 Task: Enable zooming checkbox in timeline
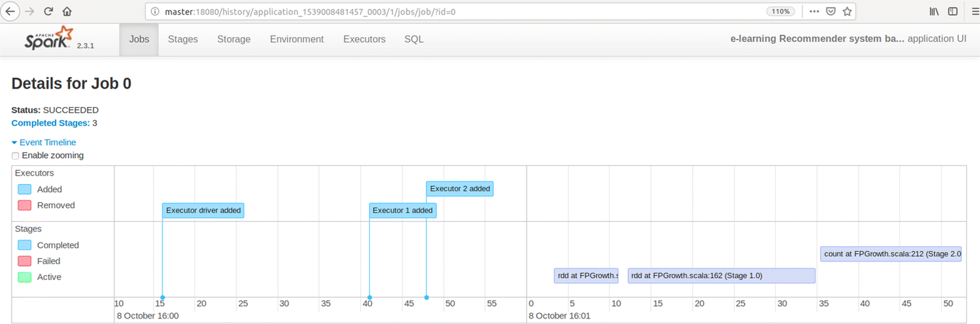point(16,156)
